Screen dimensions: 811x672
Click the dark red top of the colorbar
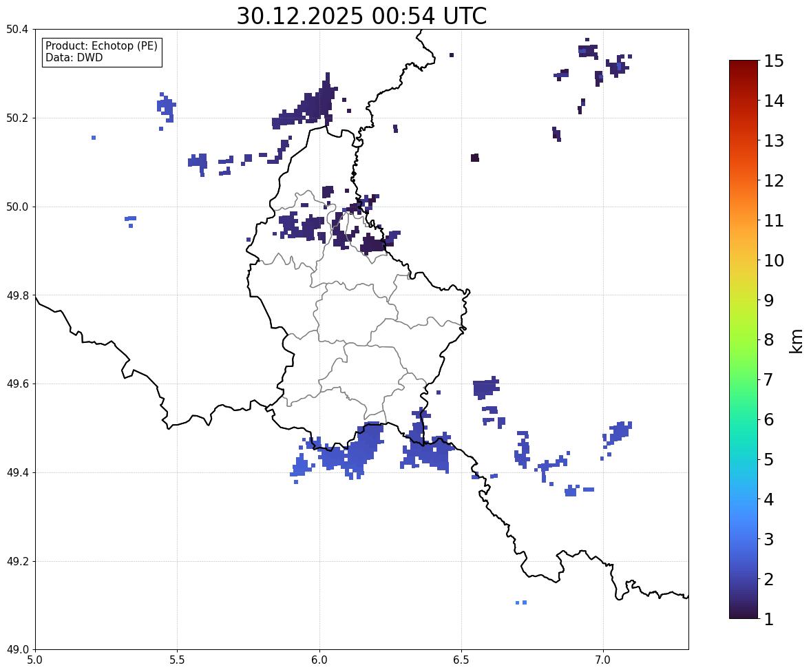(744, 66)
